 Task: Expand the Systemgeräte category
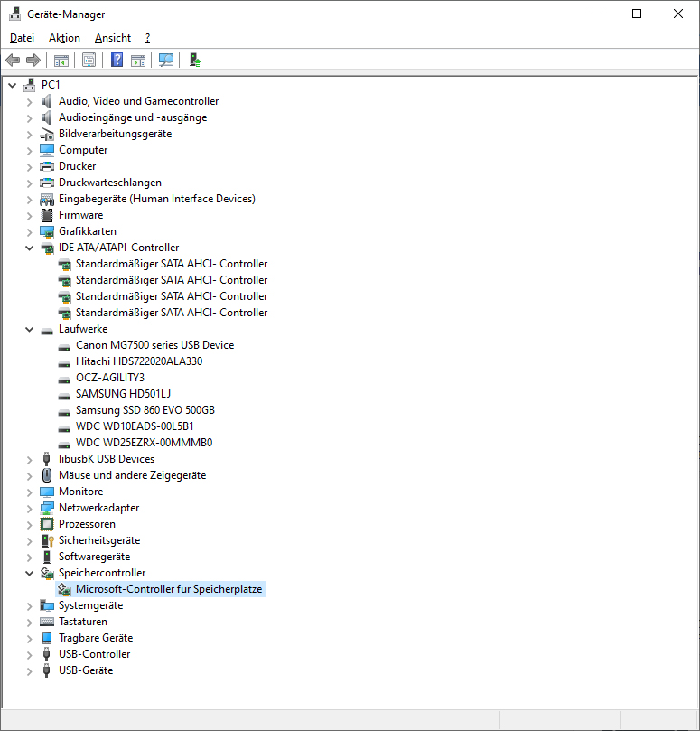[30, 606]
